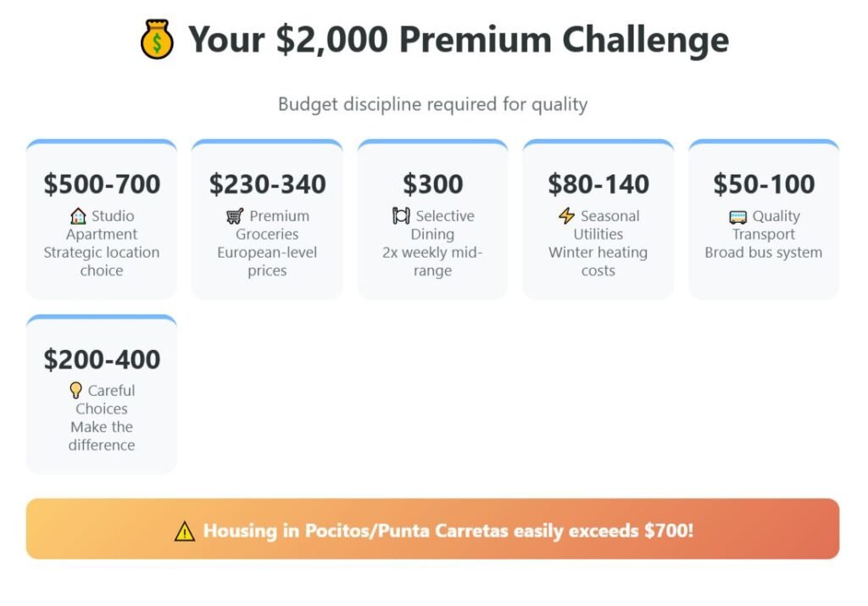Click the money bag icon in title
The image size is (868, 606).
[157, 40]
